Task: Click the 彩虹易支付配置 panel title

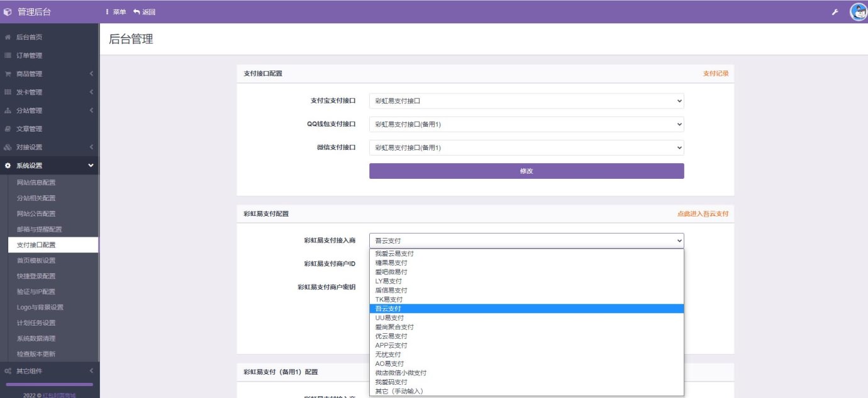Action: pyautogui.click(x=266, y=214)
